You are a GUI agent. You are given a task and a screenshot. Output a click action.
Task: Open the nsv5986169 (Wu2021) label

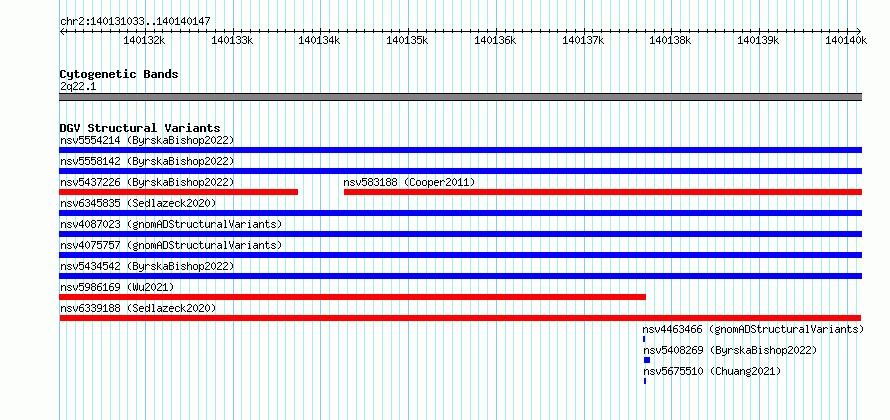[x=117, y=287]
